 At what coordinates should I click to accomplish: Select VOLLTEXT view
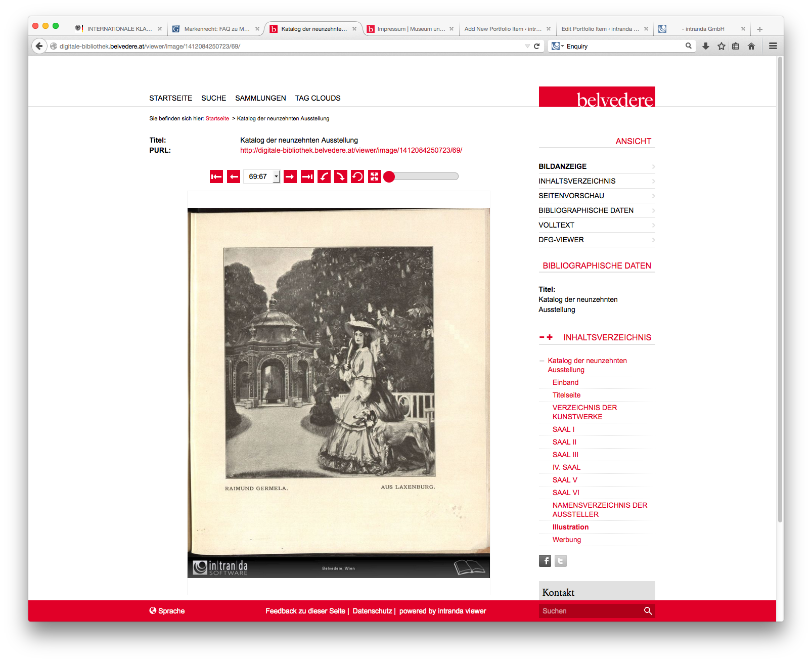597,225
